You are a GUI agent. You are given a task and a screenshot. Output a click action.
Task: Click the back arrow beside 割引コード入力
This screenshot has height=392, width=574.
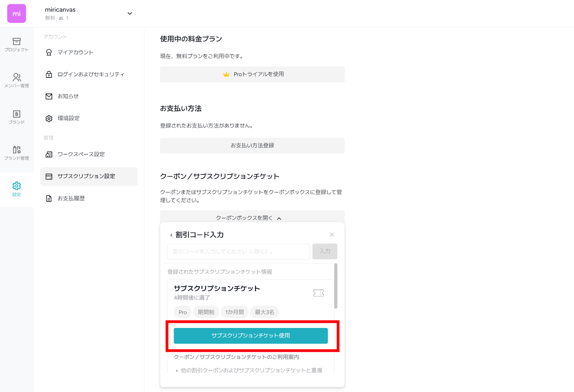click(171, 235)
